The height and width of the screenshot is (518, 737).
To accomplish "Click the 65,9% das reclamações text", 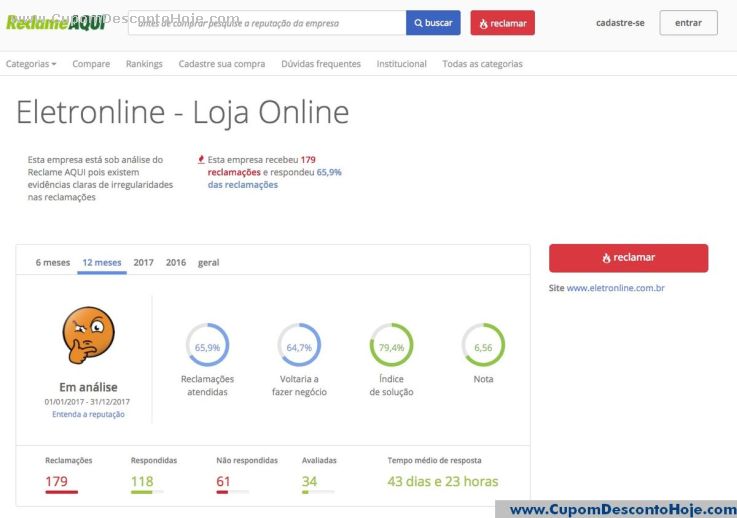I will (x=274, y=179).
